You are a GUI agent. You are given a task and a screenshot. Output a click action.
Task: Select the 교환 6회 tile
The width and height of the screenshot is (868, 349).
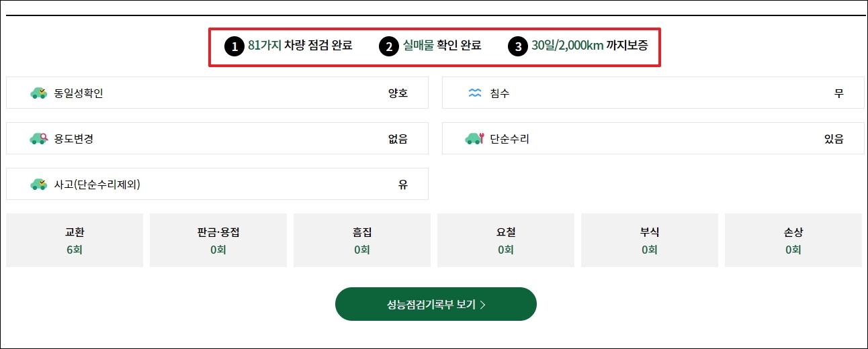click(x=75, y=240)
